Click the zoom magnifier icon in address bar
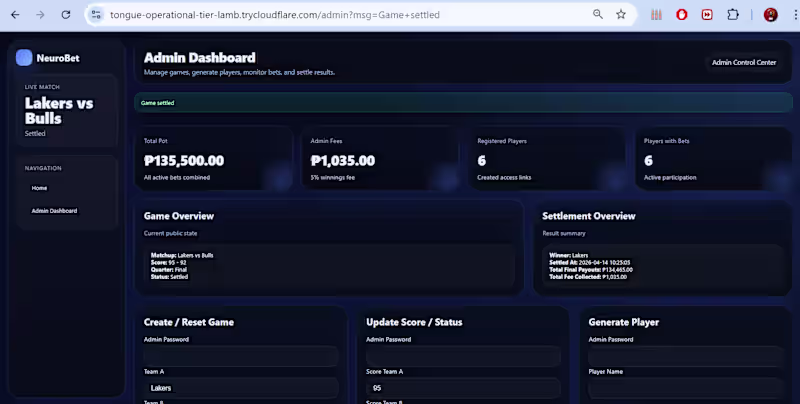800x404 pixels. [x=597, y=14]
